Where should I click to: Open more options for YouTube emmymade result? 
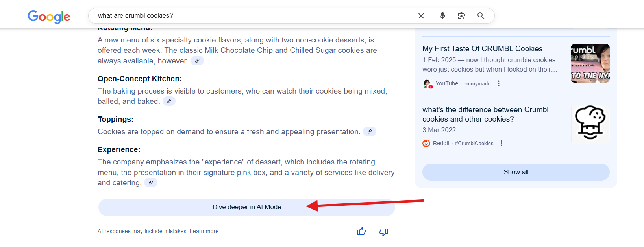[x=499, y=83]
